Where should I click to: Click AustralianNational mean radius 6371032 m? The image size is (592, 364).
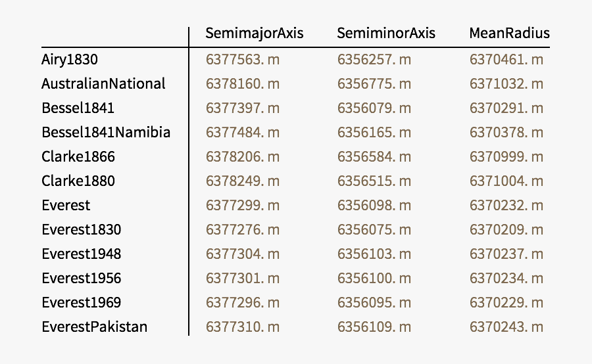506,83
